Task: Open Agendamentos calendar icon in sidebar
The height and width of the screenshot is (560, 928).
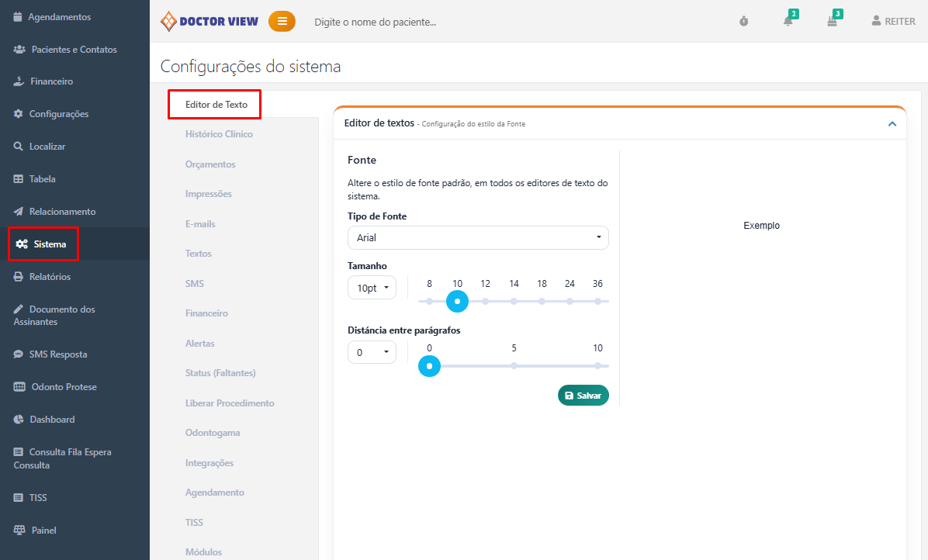Action: 19,17
